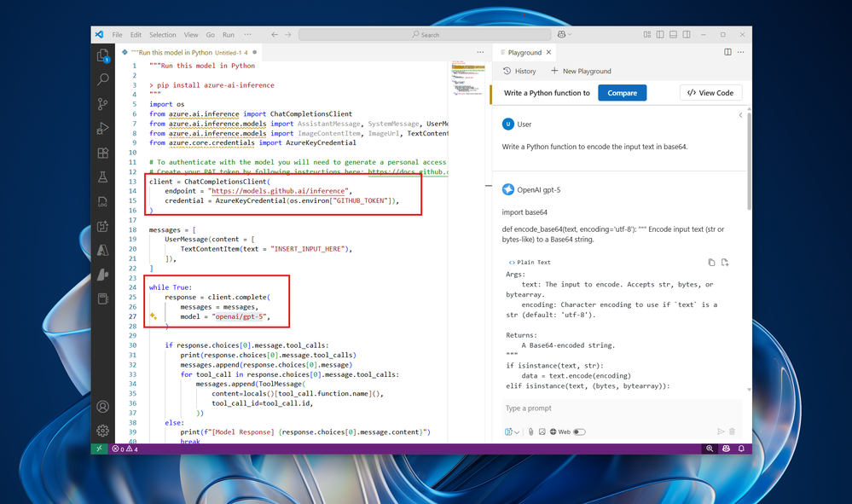Click the code minimap

pyautogui.click(x=468, y=78)
